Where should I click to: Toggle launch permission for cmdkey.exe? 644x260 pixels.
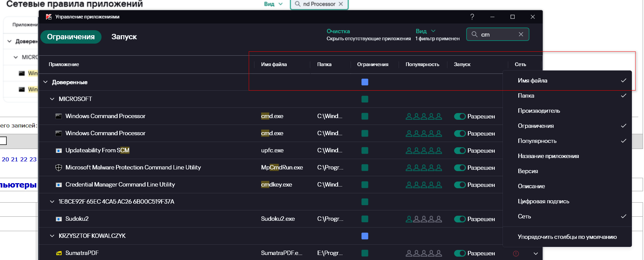point(460,185)
